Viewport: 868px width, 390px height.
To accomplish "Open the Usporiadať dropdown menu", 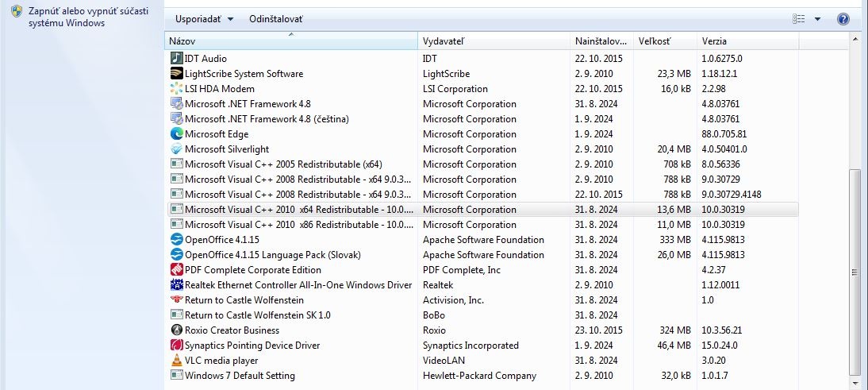I will (x=204, y=19).
